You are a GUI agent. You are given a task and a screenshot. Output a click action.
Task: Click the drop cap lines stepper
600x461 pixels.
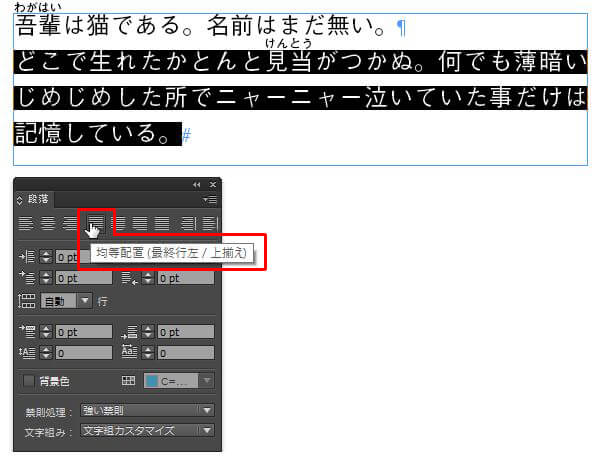46,352
